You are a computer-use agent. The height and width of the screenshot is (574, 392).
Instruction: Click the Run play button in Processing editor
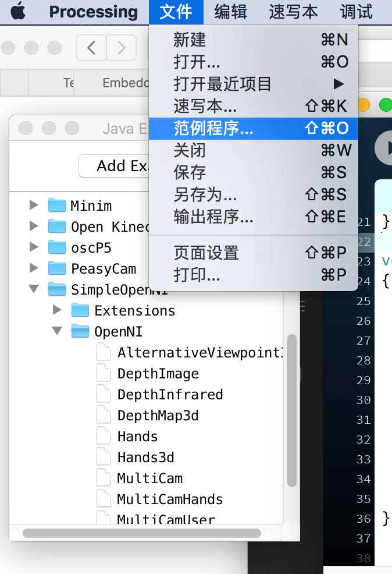384,148
